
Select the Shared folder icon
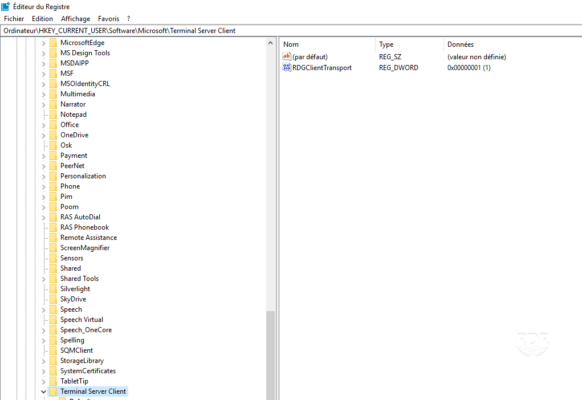coord(53,269)
